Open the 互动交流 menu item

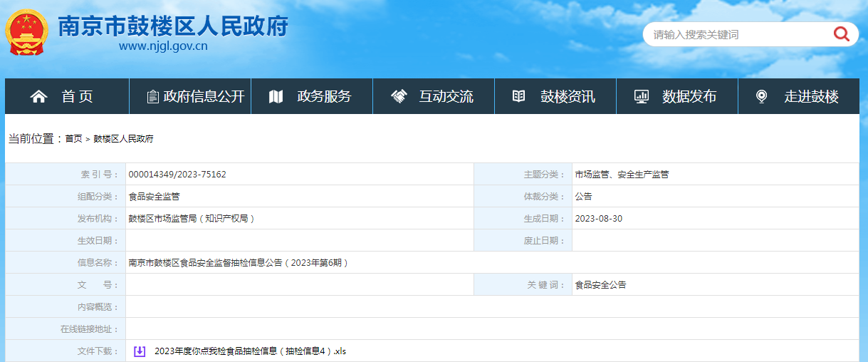pyautogui.click(x=434, y=96)
